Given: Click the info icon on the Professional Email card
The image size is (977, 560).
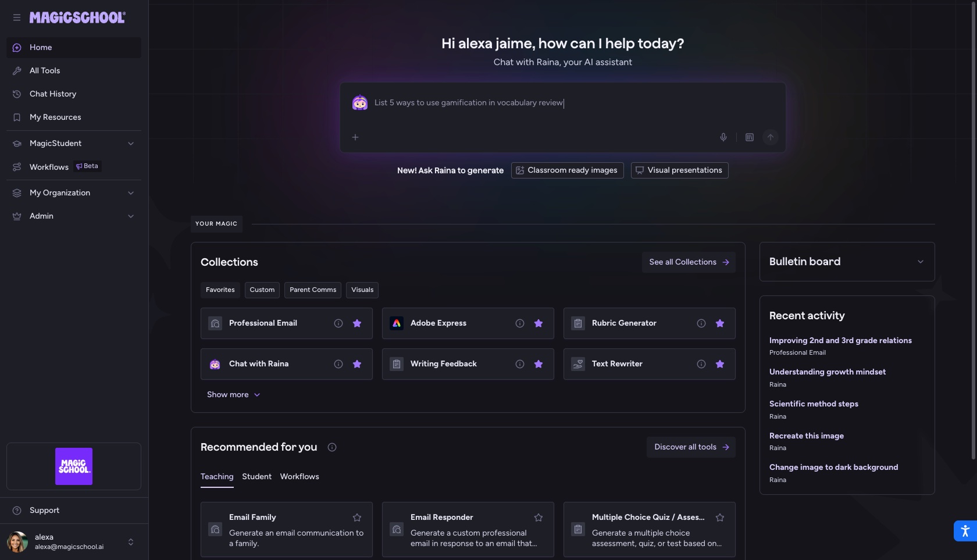Looking at the screenshot, I should pyautogui.click(x=338, y=323).
